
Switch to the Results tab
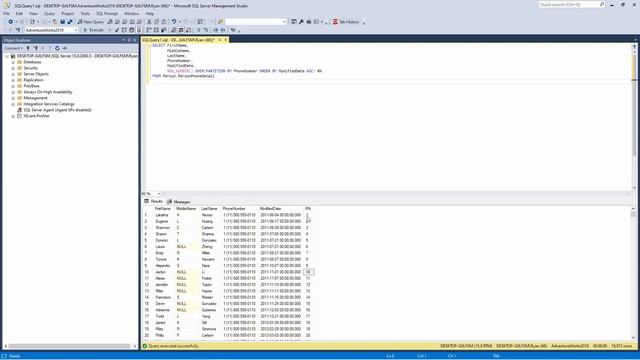pos(153,201)
